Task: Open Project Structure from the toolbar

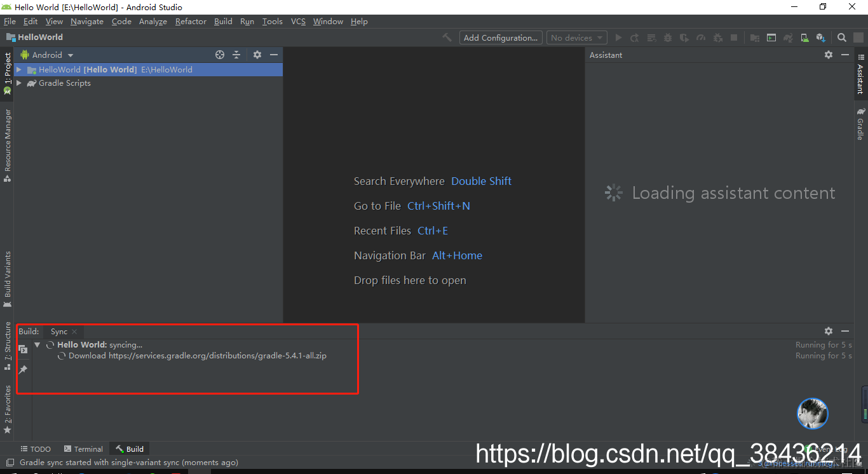Action: point(755,37)
